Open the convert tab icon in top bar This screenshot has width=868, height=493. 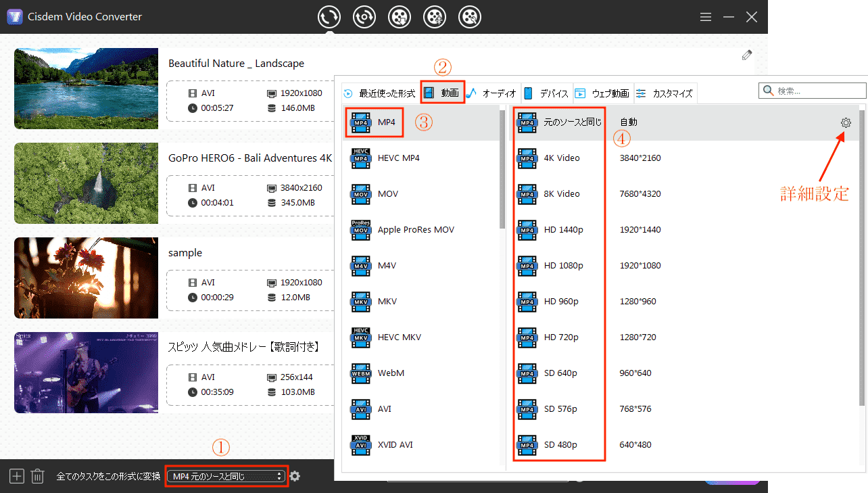pyautogui.click(x=329, y=17)
